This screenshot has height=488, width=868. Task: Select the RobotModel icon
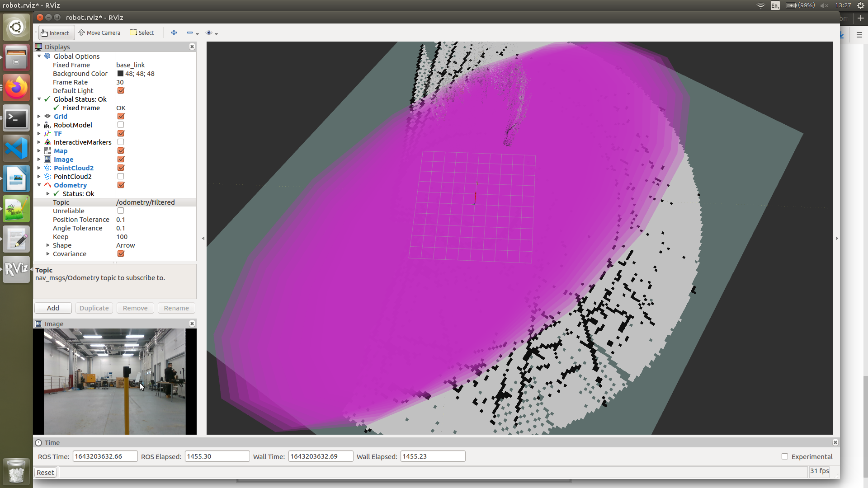click(x=47, y=125)
